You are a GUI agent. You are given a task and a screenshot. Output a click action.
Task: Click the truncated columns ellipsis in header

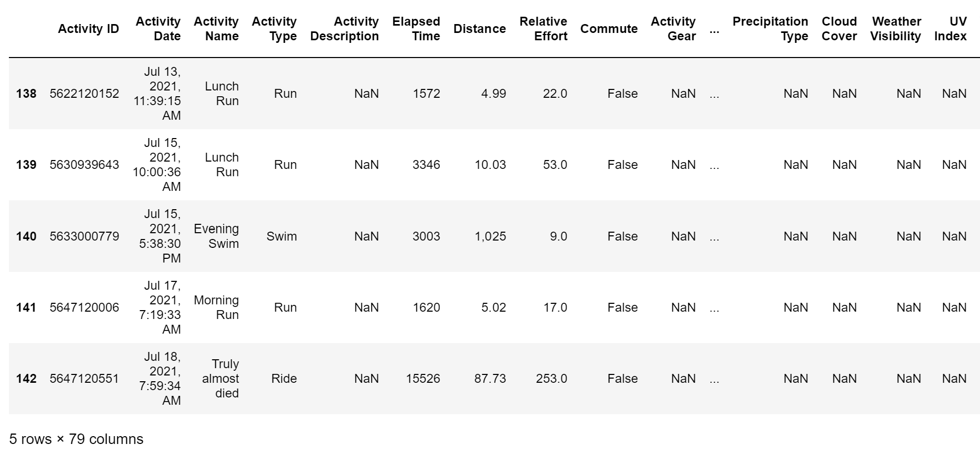[714, 30]
